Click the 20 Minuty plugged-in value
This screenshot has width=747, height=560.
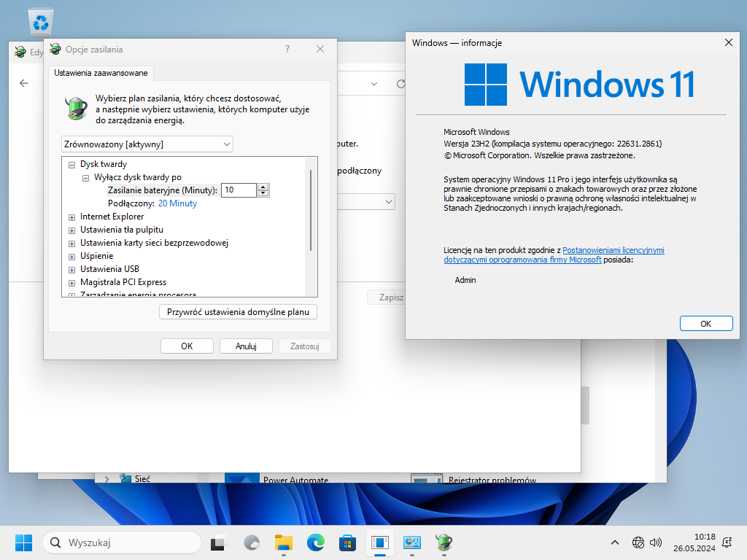coord(177,203)
